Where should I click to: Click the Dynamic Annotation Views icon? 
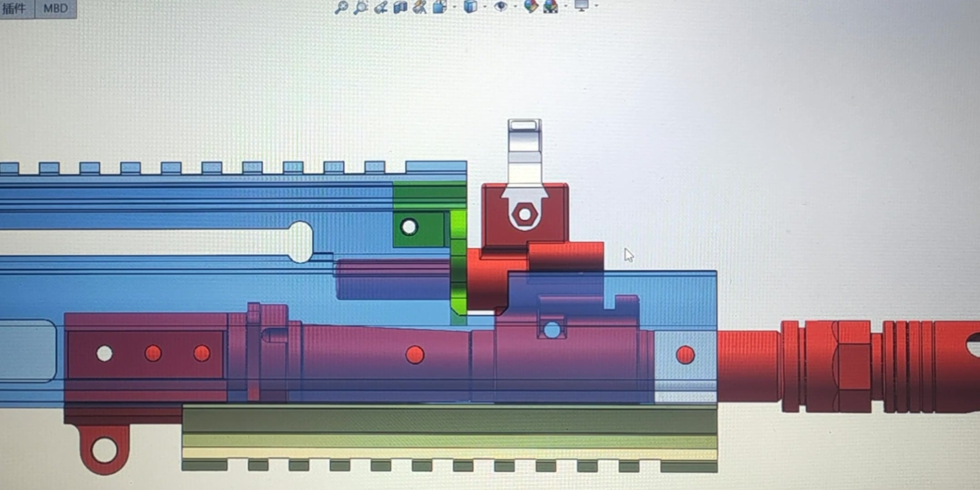420,7
